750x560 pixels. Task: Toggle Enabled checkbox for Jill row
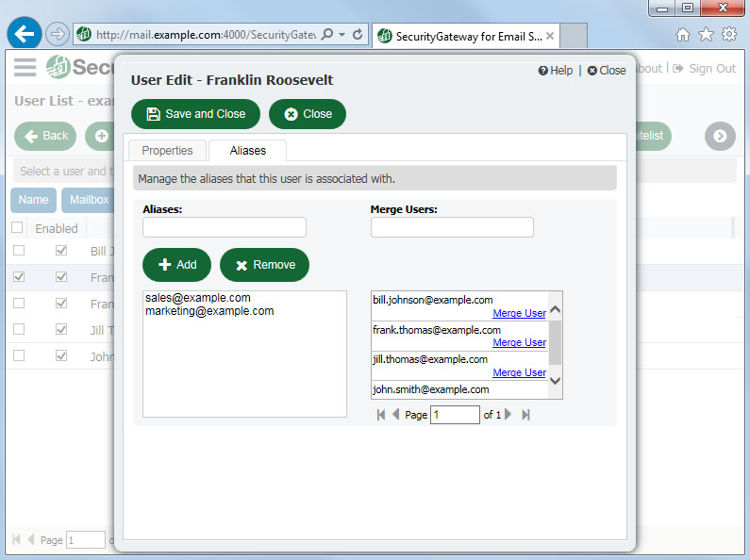pos(61,329)
